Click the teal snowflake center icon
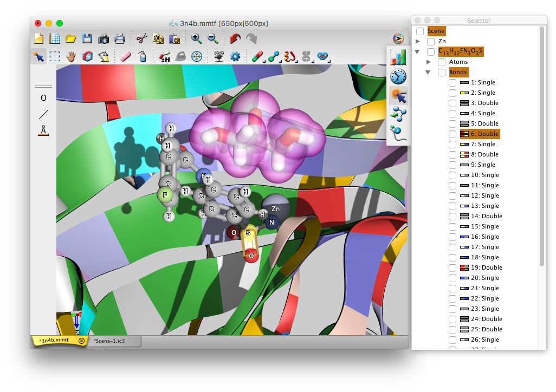Viewport: 556px width, 392px height. [197, 56]
